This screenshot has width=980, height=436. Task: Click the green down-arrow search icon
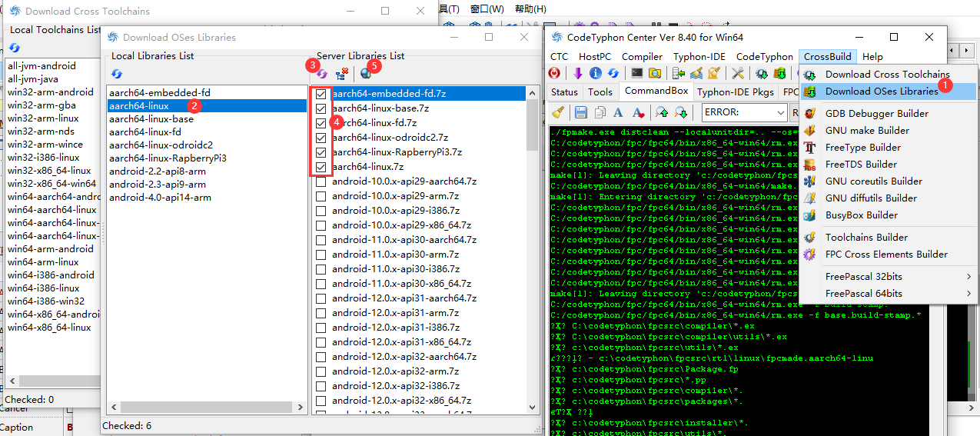(681, 112)
